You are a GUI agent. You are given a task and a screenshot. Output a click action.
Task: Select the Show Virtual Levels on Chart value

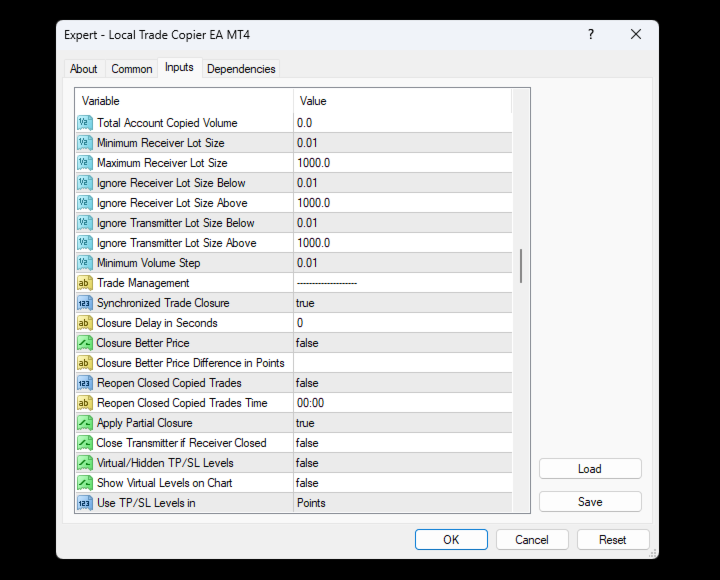click(x=403, y=483)
